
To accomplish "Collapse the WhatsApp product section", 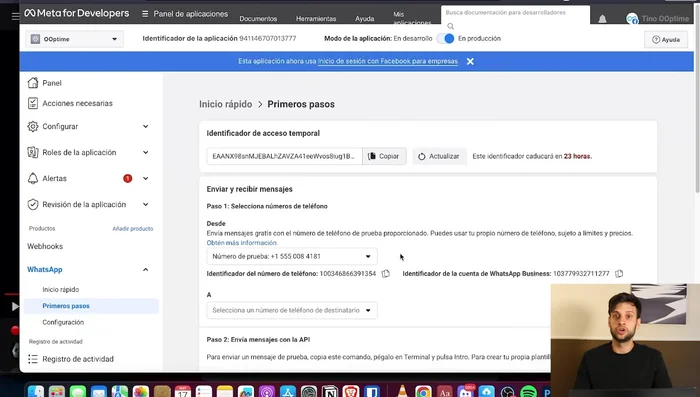I will pos(146,269).
